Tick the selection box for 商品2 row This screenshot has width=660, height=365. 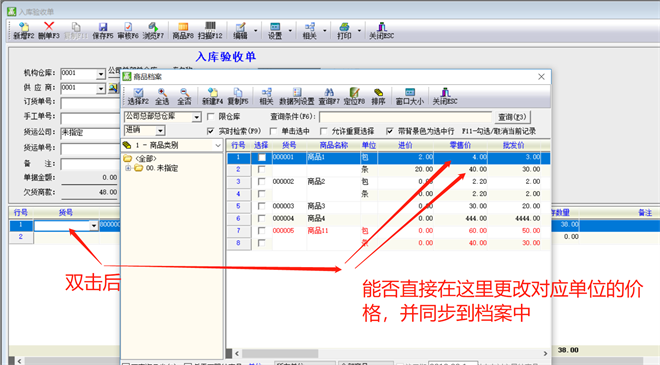pos(261,181)
